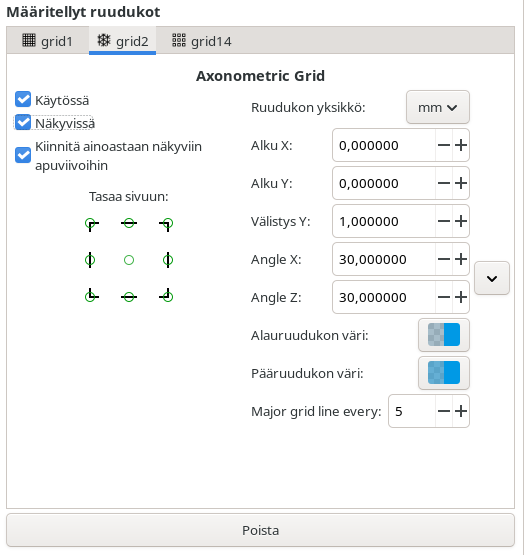
Task: Align grid to top-left corner icon
Action: [x=91, y=224]
